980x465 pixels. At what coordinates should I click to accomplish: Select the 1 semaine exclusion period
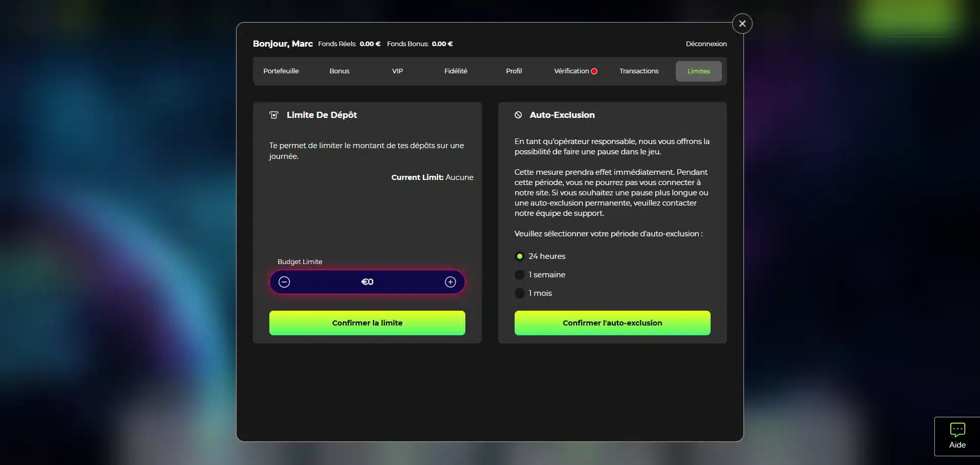520,274
